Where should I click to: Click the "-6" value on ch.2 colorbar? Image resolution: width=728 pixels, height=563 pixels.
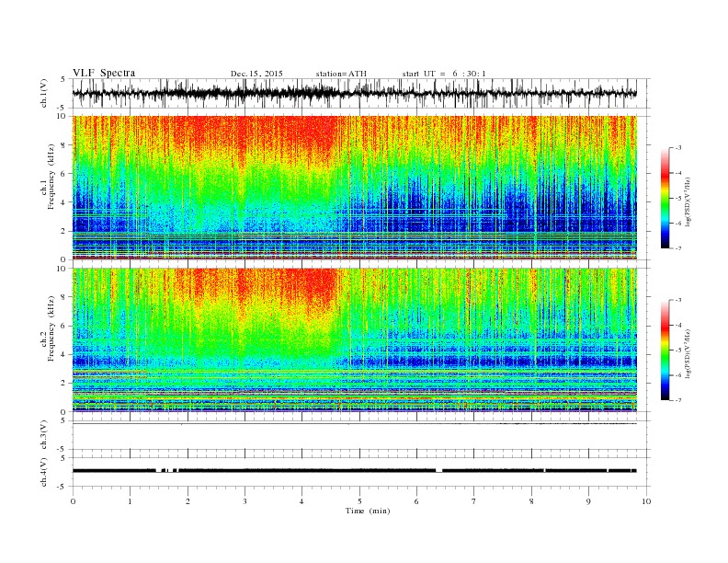tap(678, 375)
